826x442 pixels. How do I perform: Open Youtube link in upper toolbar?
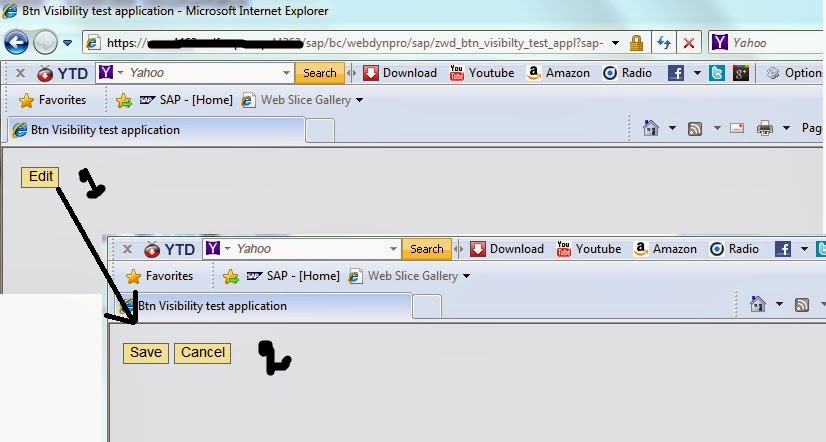coord(482,73)
